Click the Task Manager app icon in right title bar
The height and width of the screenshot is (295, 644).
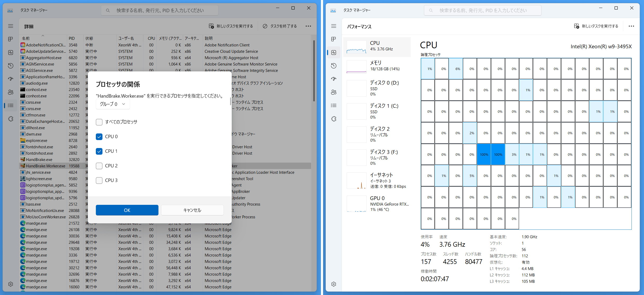pyautogui.click(x=333, y=10)
